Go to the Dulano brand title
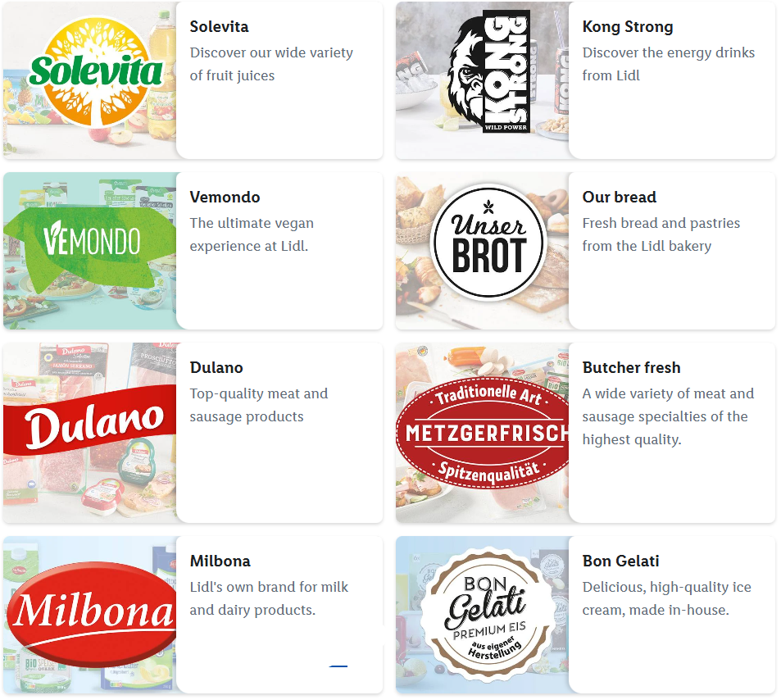This screenshot has width=781, height=700. coord(216,368)
